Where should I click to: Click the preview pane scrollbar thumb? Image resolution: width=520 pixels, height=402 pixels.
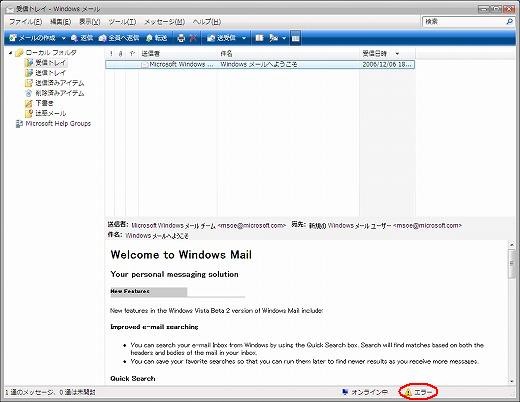click(x=512, y=264)
